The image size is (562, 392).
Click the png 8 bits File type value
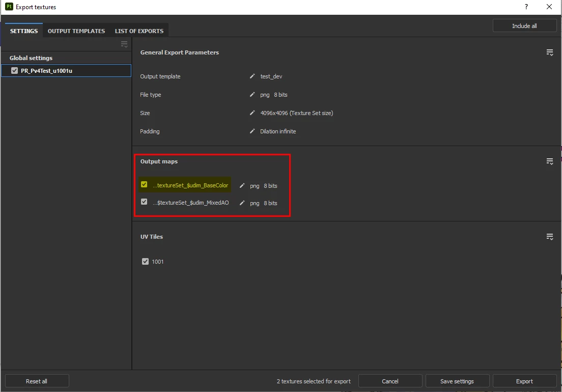click(x=274, y=95)
